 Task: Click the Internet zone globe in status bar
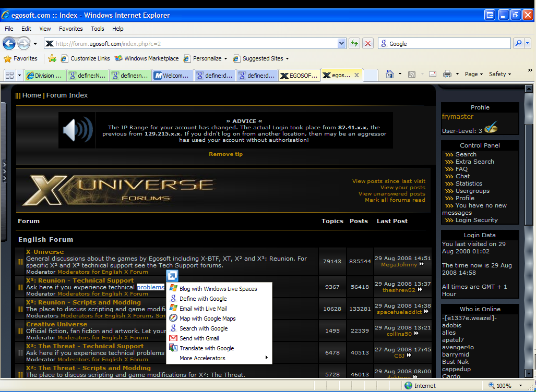pos(408,386)
